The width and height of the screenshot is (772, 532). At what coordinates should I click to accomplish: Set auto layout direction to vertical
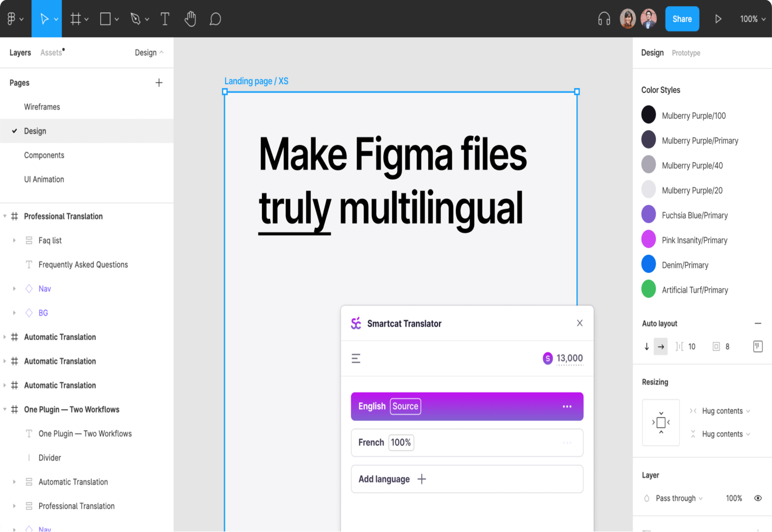point(647,347)
